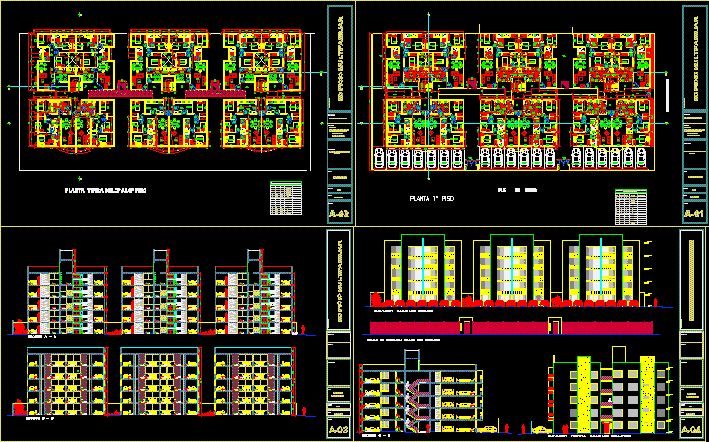The width and height of the screenshot is (709, 442).
Task: Click the A-03 sheet number label
Action: coord(339,429)
